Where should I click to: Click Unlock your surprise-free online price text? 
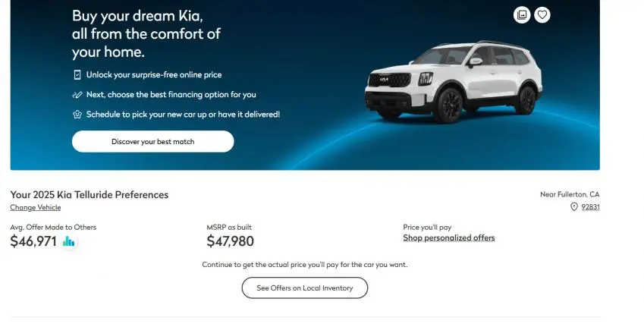tap(154, 75)
